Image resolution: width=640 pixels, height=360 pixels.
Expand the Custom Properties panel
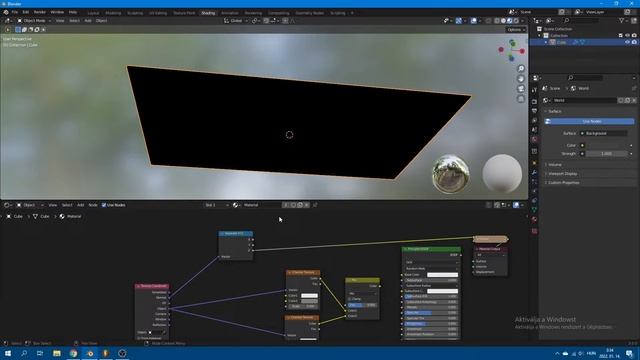pos(563,182)
